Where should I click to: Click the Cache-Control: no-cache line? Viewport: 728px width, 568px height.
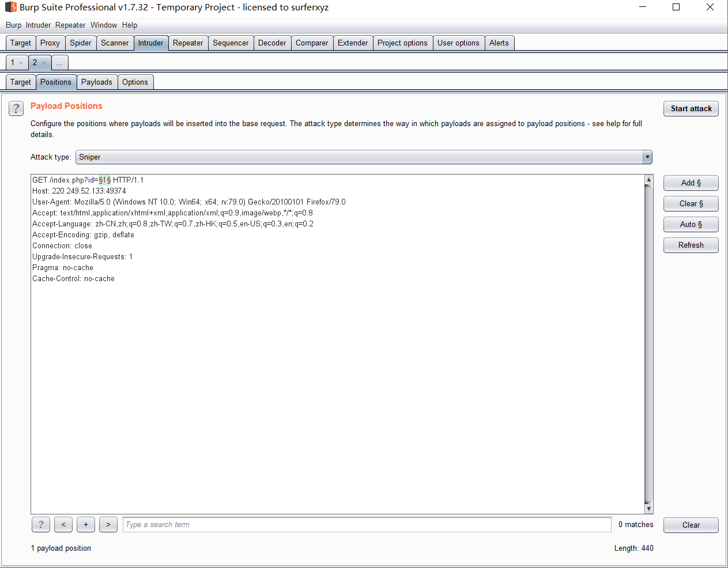pyautogui.click(x=73, y=279)
